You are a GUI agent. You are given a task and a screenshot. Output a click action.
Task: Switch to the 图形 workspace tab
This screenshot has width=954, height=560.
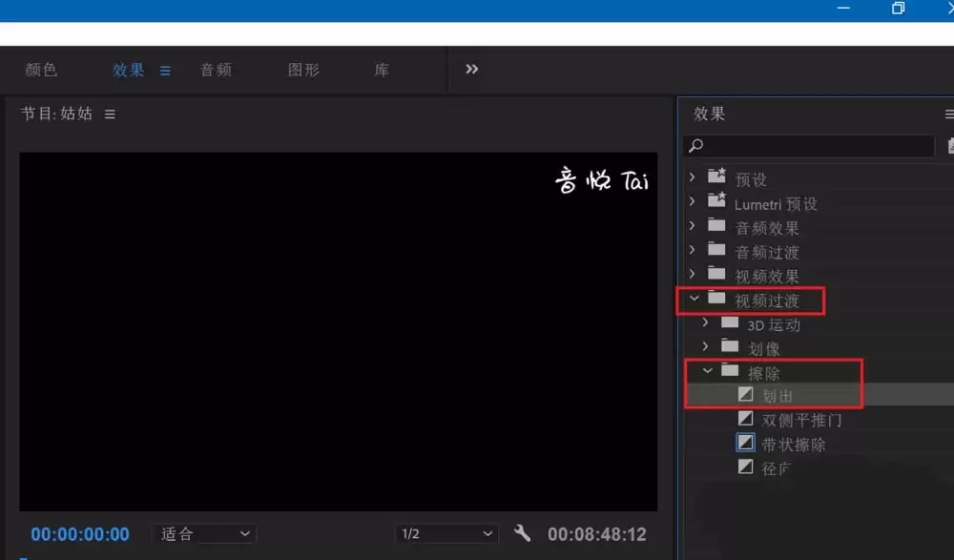coord(302,70)
